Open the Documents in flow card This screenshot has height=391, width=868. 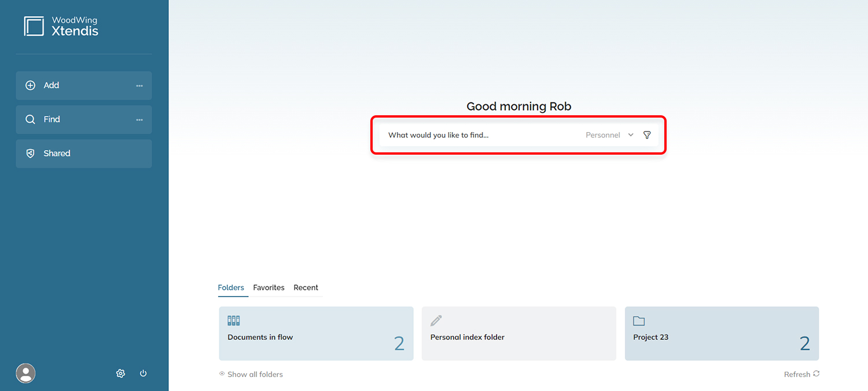click(316, 334)
